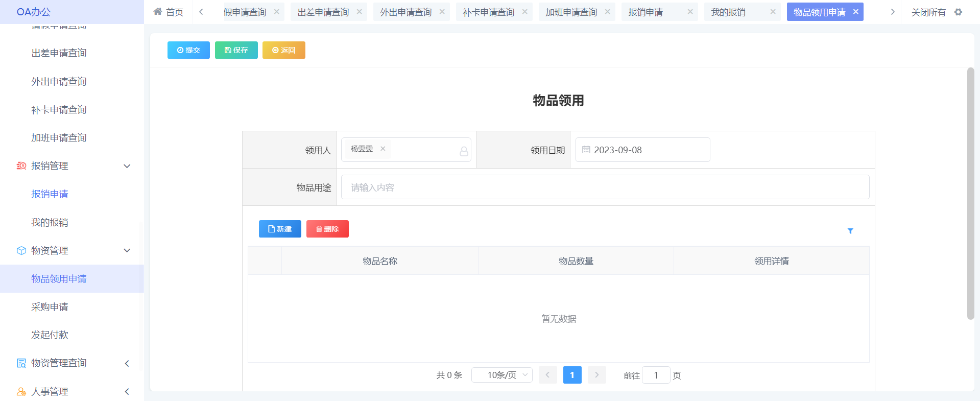
Task: Remove 杨雯雯 tag from 领用人 field
Action: point(383,149)
